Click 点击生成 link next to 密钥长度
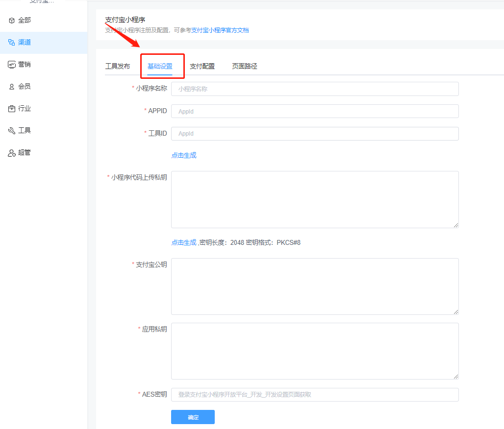This screenshot has height=429, width=504. (184, 242)
